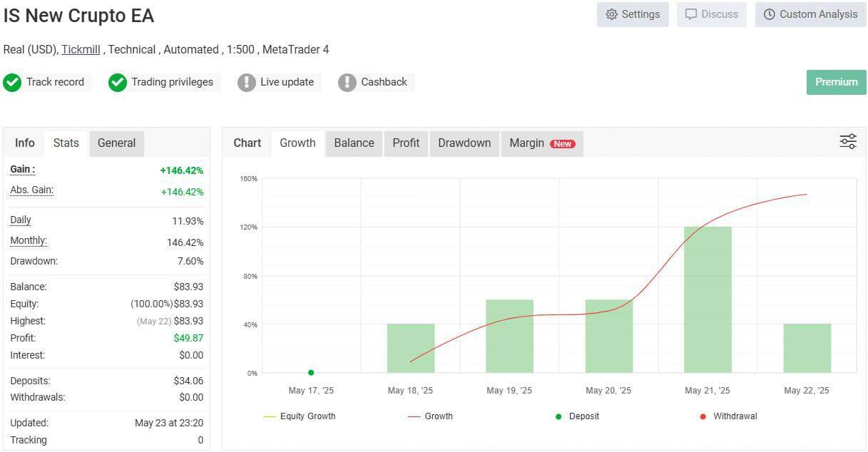868x452 pixels.
Task: Open the Discuss comments button
Action: 711,14
